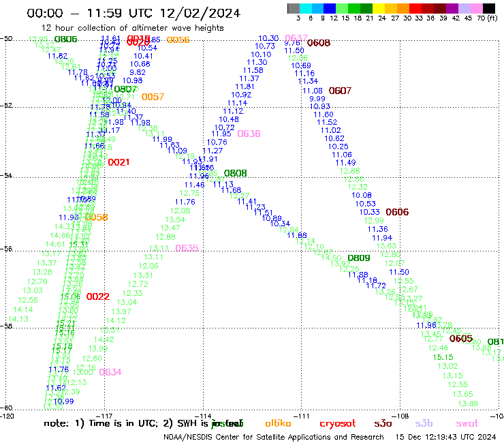This screenshot has width=504, height=443.
Task: Click the pink swot pass label 0637
Action: point(296,37)
